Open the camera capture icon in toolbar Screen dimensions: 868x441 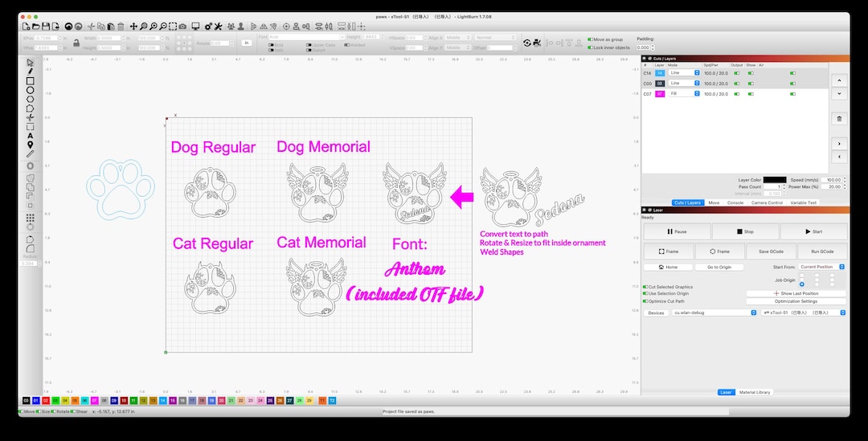click(182, 26)
